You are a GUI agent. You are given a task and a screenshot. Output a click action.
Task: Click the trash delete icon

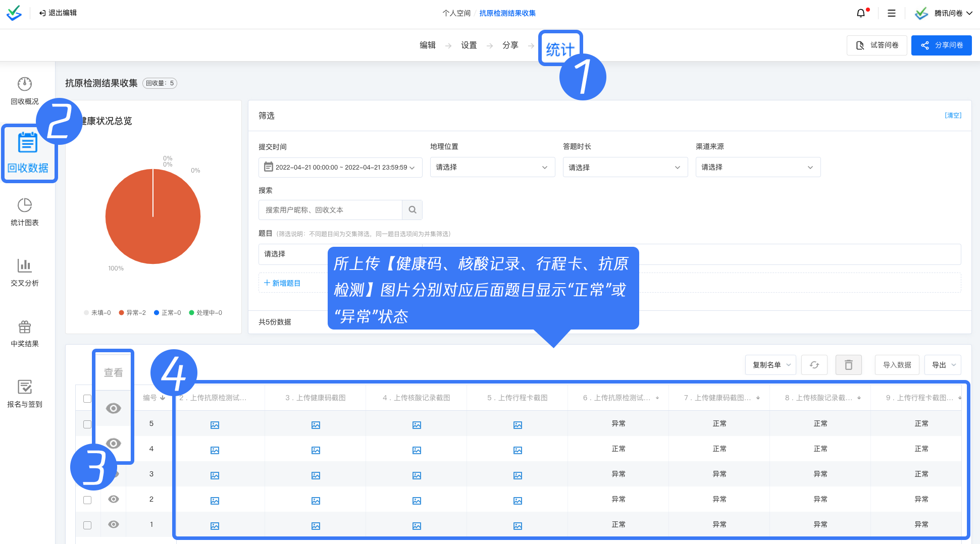849,365
